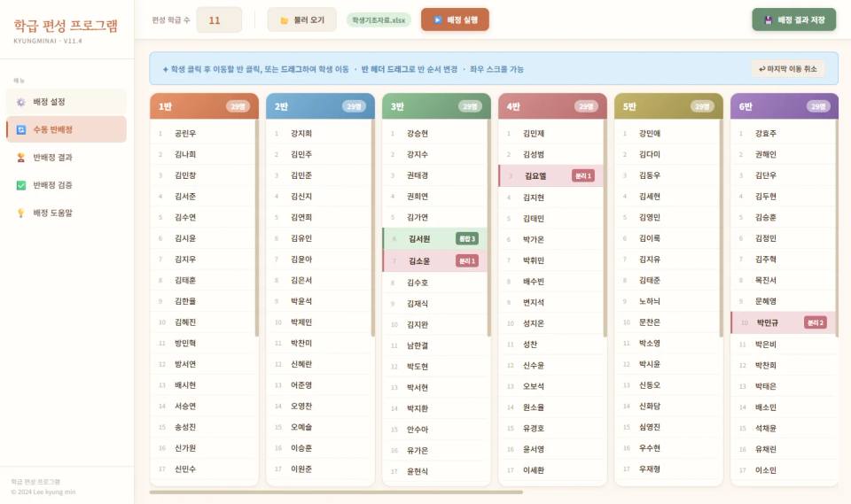This screenshot has height=504, width=851.
Task: Click the lightbulb icon for 배정 도움말
Action: (x=21, y=213)
